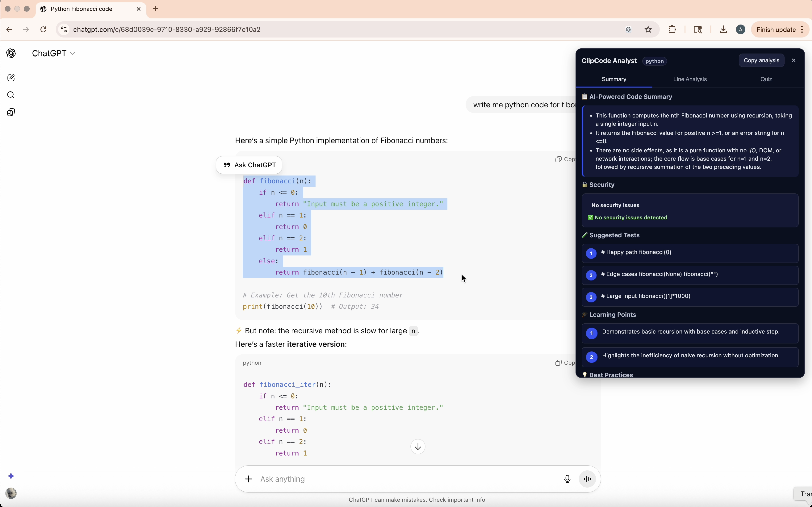The image size is (812, 507).
Task: Click the Ask ChatGPT popup button
Action: click(x=249, y=165)
